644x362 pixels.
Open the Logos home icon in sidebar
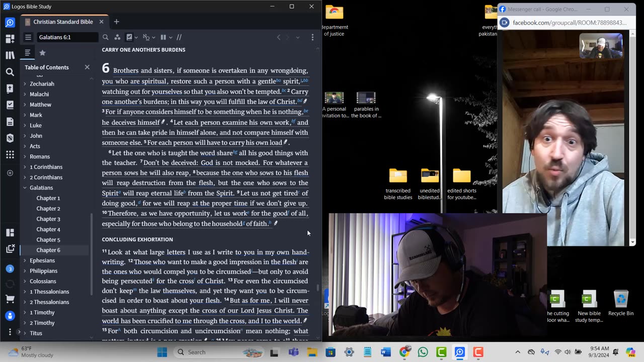[x=10, y=22]
